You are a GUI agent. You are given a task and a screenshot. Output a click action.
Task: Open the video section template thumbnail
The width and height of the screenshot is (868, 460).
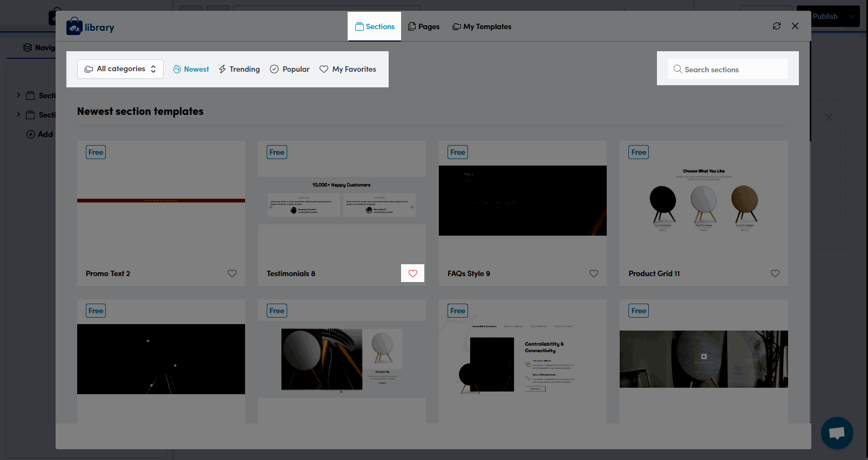pyautogui.click(x=704, y=359)
